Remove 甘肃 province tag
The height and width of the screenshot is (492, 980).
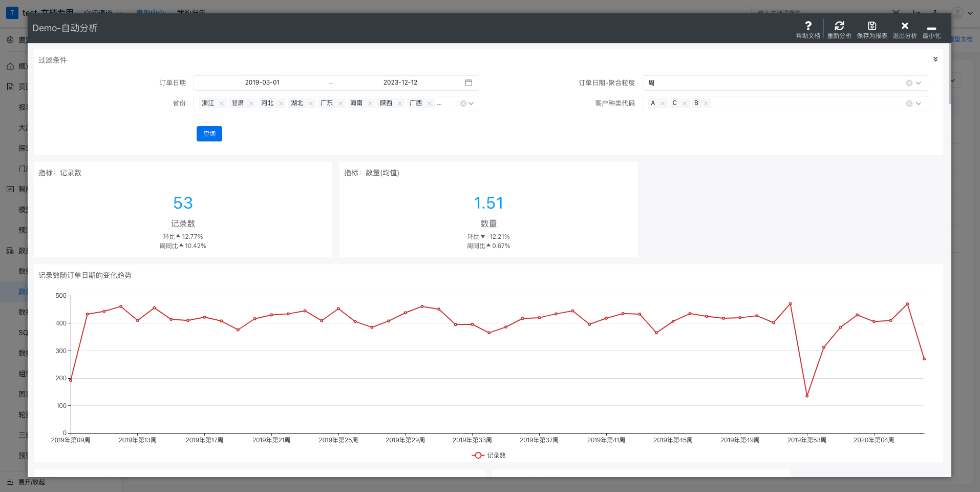click(251, 104)
